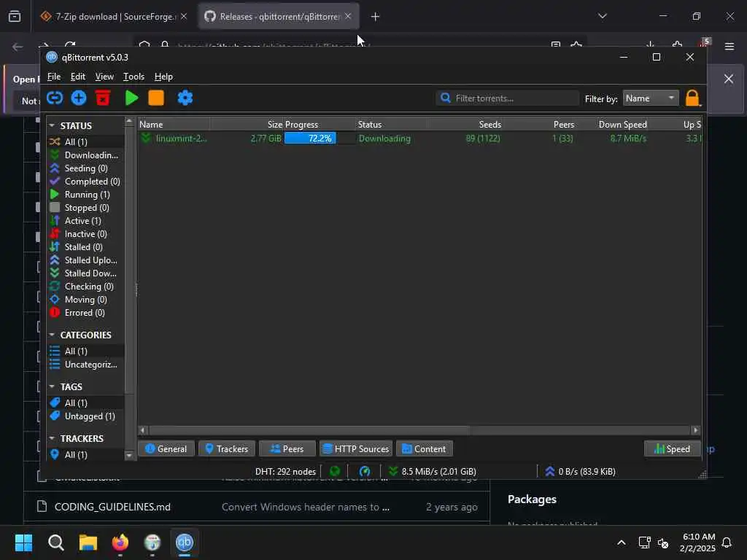Sort by Down Speed column header
Viewport: 747px width, 560px height.
613,124
